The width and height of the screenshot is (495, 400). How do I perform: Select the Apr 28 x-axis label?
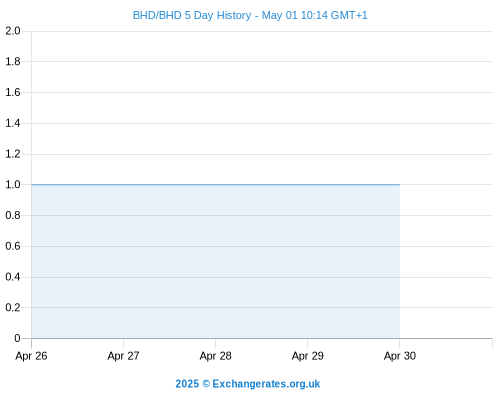pyautogui.click(x=215, y=356)
